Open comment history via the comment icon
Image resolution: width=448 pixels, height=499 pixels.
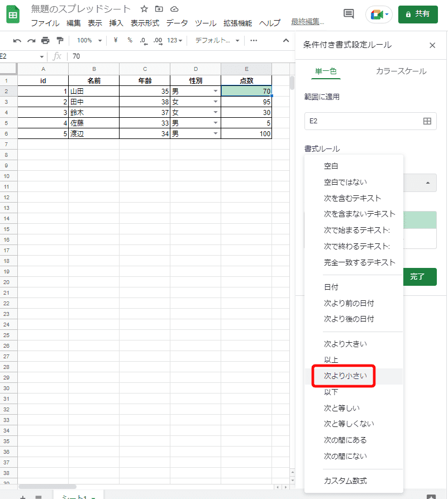(348, 14)
